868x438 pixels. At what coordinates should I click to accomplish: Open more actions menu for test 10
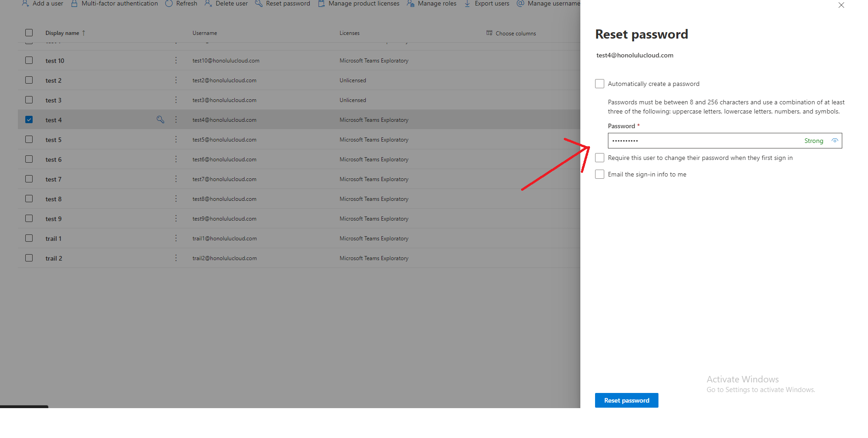pyautogui.click(x=176, y=60)
